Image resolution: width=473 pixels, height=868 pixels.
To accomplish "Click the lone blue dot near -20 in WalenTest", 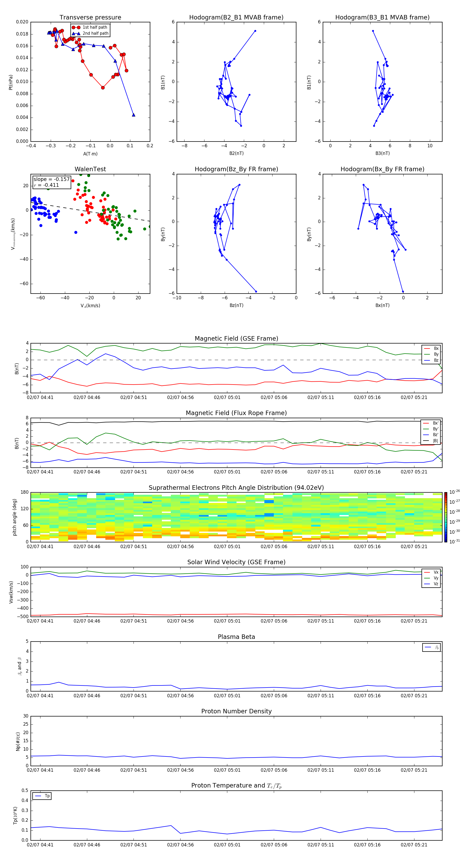I will pyautogui.click(x=76, y=233).
